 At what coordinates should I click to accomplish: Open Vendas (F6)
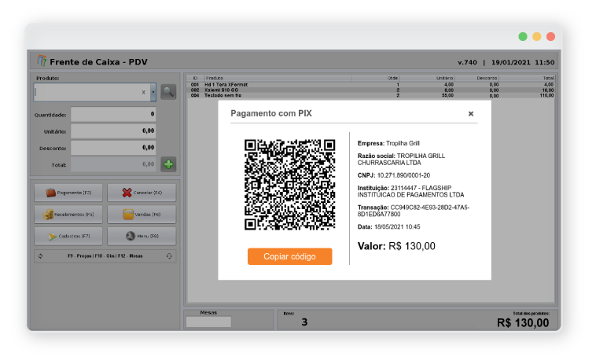pyautogui.click(x=142, y=214)
